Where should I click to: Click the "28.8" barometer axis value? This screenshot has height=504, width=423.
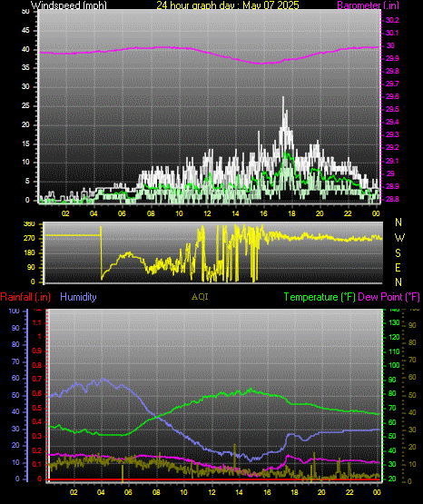tap(392, 199)
